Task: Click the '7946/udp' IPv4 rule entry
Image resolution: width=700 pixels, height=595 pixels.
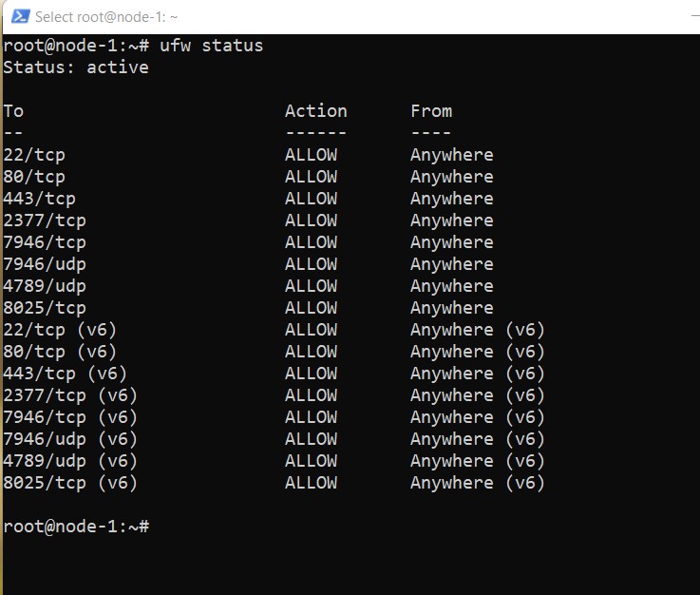Action: pyautogui.click(x=45, y=264)
